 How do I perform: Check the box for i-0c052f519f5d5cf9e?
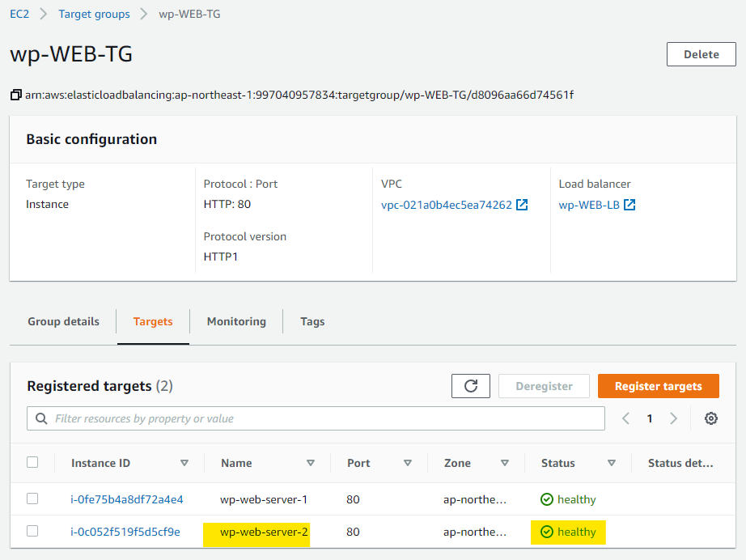[x=32, y=531]
